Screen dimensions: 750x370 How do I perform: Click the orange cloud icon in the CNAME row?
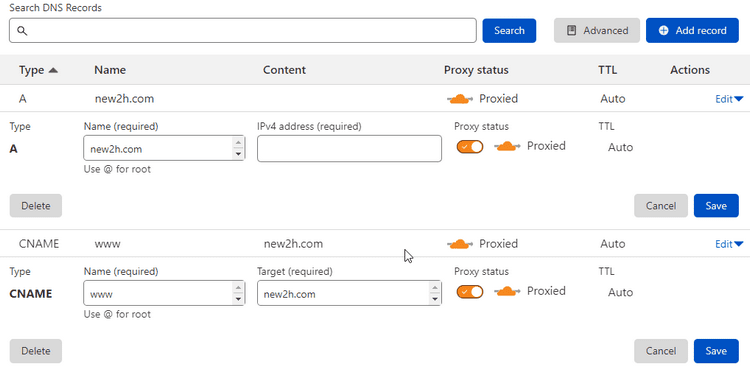pos(460,244)
